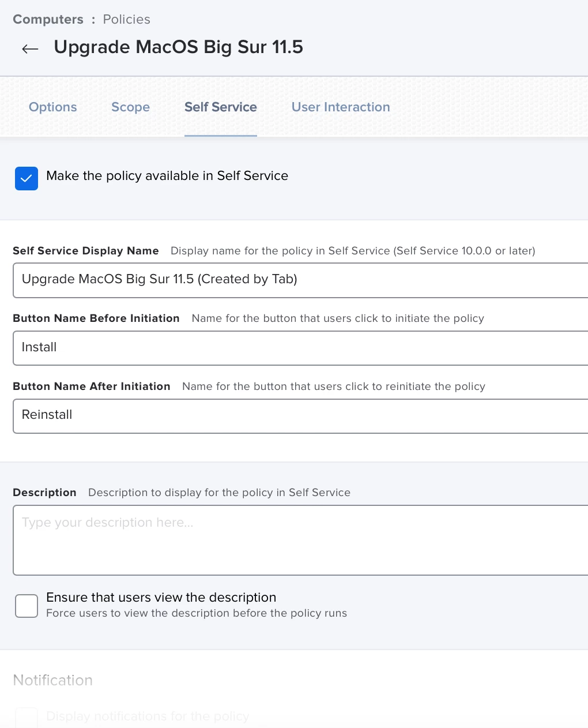This screenshot has height=728, width=588.
Task: Click into the Description text area
Action: (x=300, y=540)
